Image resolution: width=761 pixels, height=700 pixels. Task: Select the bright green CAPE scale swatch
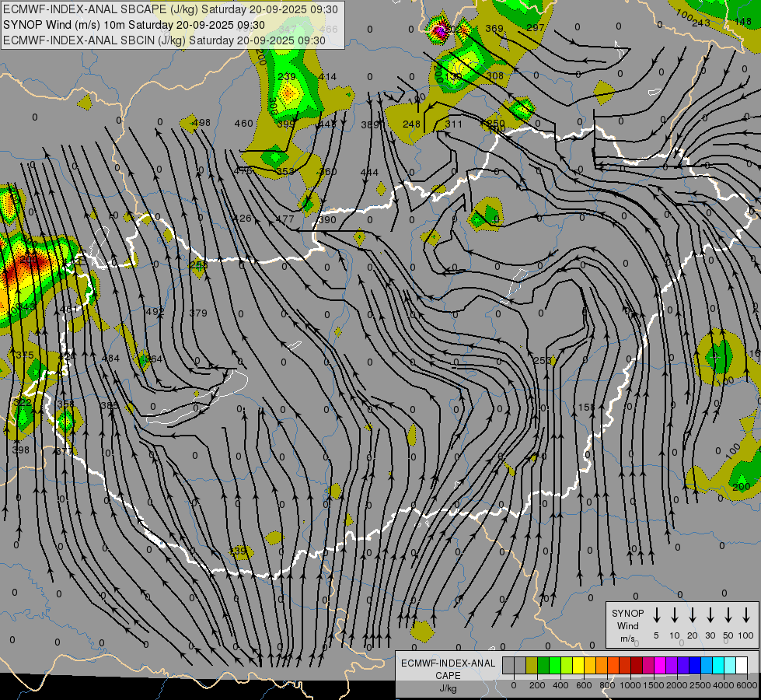coord(555,665)
